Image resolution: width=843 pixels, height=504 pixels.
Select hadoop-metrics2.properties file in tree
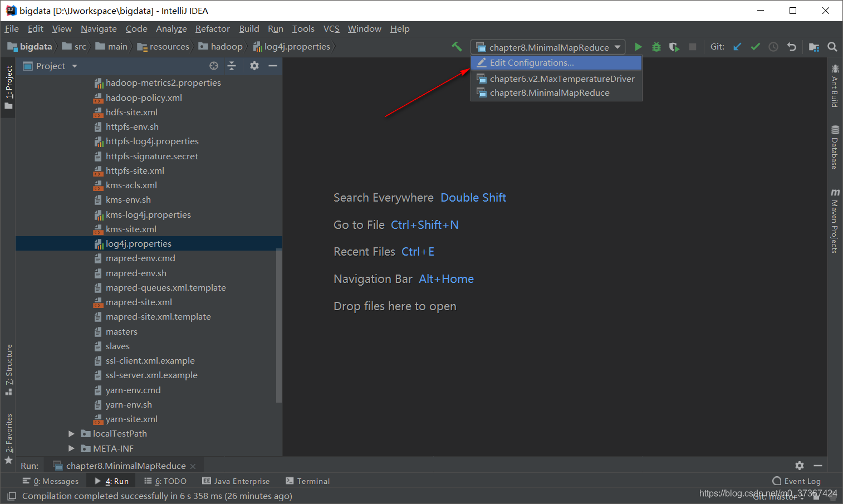(x=158, y=83)
